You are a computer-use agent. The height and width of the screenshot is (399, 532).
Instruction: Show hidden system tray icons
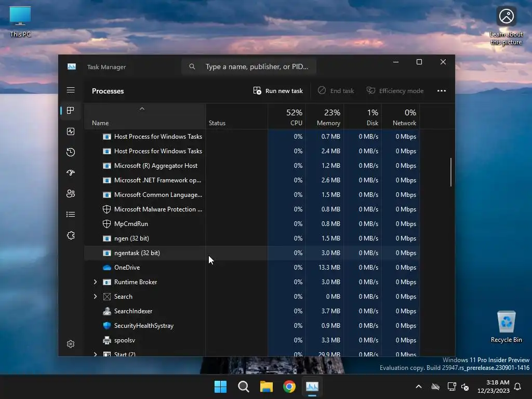pyautogui.click(x=419, y=387)
